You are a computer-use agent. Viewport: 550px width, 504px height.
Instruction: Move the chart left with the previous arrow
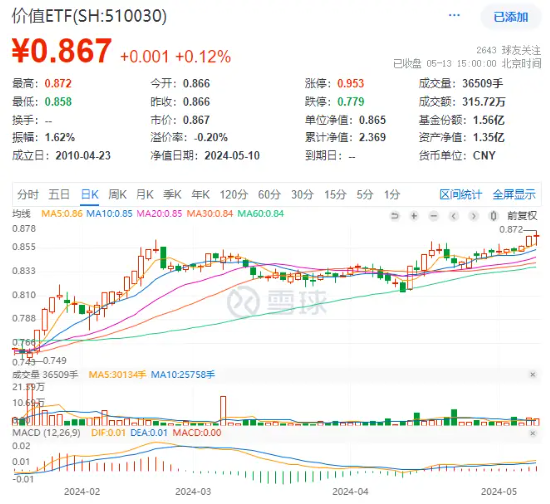tap(454, 216)
